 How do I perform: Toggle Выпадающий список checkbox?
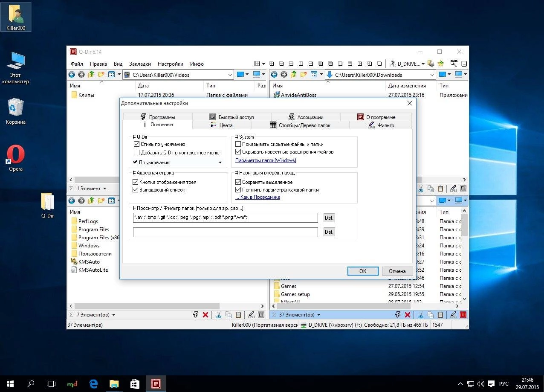coord(136,190)
